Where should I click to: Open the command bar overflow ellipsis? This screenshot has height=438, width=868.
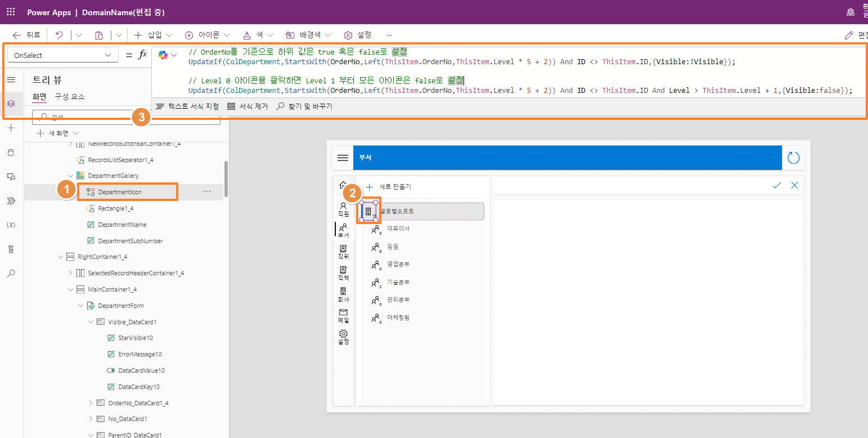point(389,35)
